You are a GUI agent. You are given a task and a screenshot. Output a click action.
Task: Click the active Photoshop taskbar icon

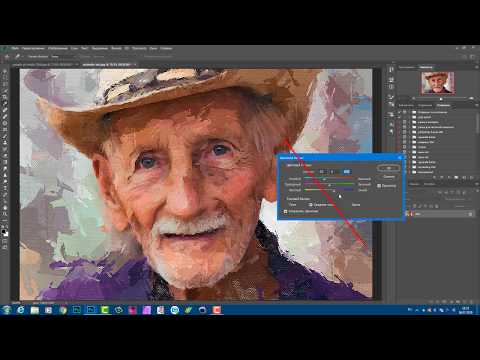click(91, 310)
